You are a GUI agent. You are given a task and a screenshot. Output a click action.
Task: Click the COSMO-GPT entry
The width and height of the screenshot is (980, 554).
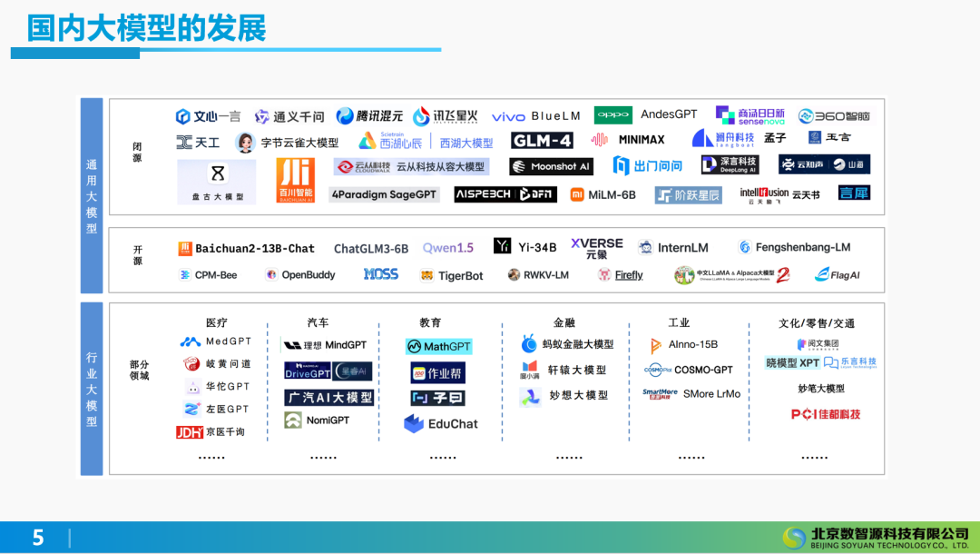point(688,370)
